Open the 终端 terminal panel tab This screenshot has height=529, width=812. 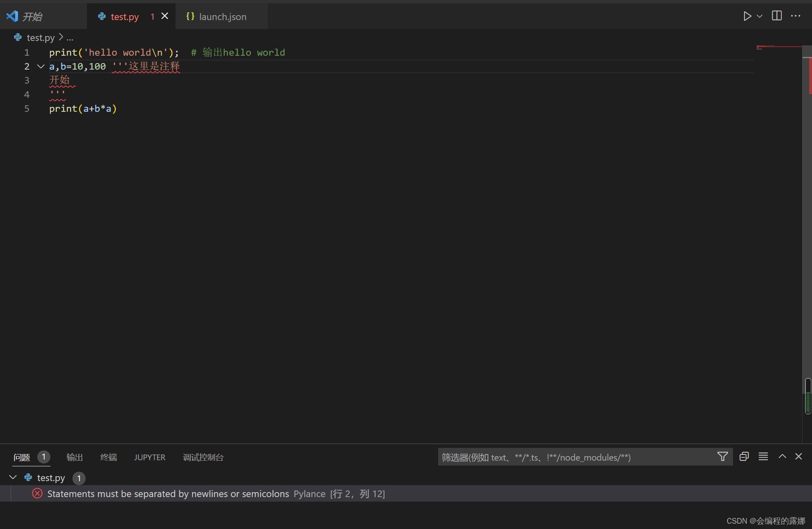pyautogui.click(x=109, y=457)
